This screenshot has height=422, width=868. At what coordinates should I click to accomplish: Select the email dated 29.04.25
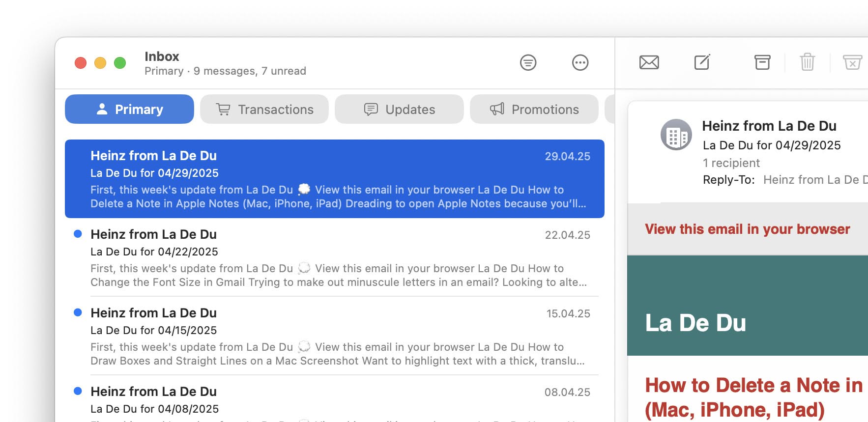coord(335,179)
